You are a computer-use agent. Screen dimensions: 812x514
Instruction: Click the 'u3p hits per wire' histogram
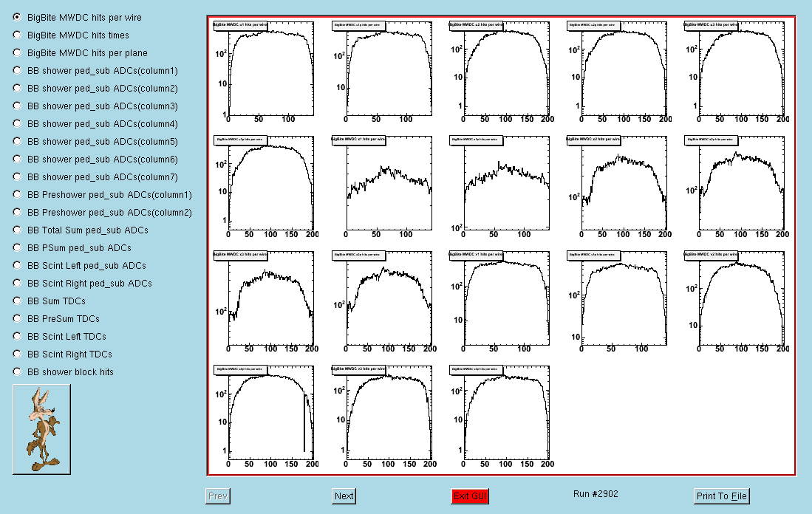pyautogui.click(x=271, y=183)
